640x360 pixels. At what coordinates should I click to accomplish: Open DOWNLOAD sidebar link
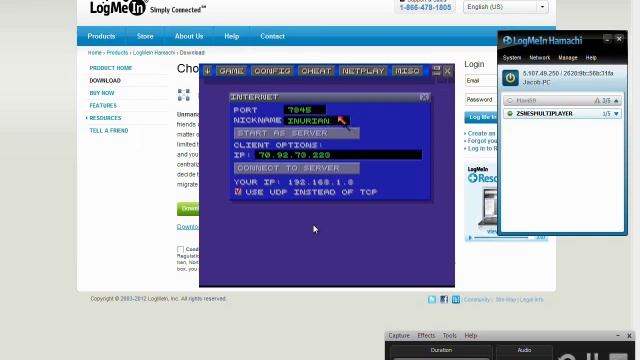pyautogui.click(x=105, y=80)
